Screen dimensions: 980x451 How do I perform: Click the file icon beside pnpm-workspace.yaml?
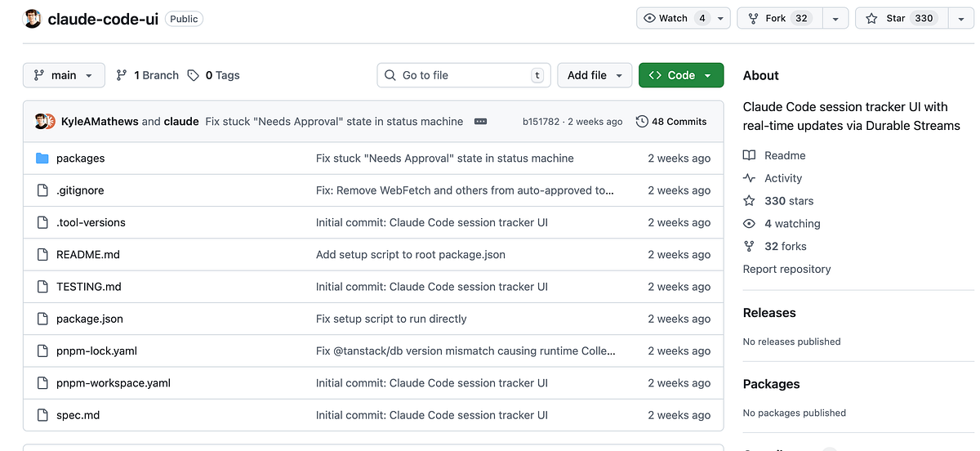(x=42, y=383)
